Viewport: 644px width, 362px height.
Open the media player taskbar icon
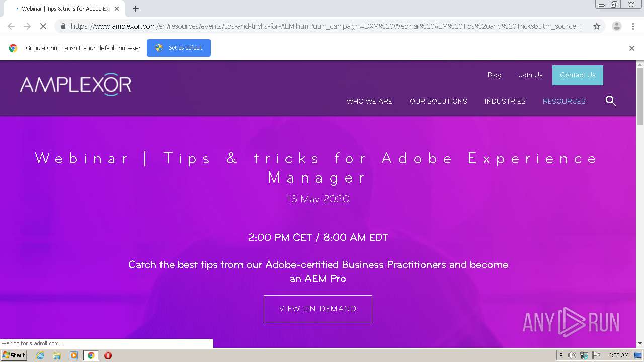[74, 355]
